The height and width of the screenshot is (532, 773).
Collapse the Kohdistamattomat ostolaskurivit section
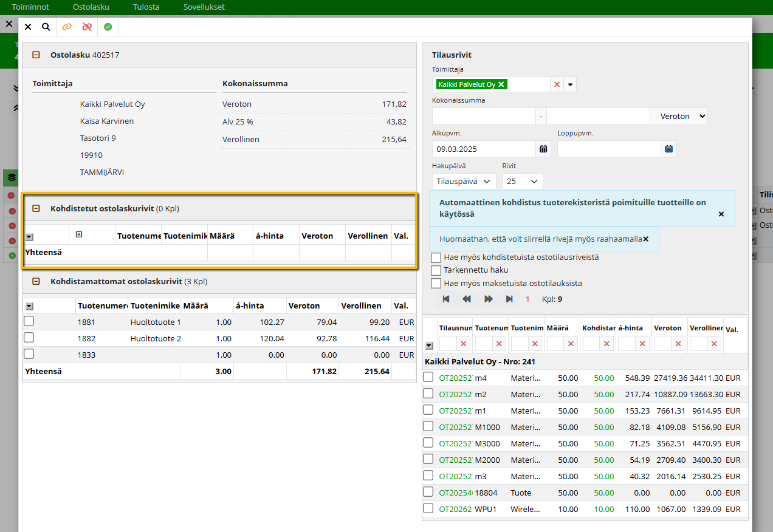36,281
